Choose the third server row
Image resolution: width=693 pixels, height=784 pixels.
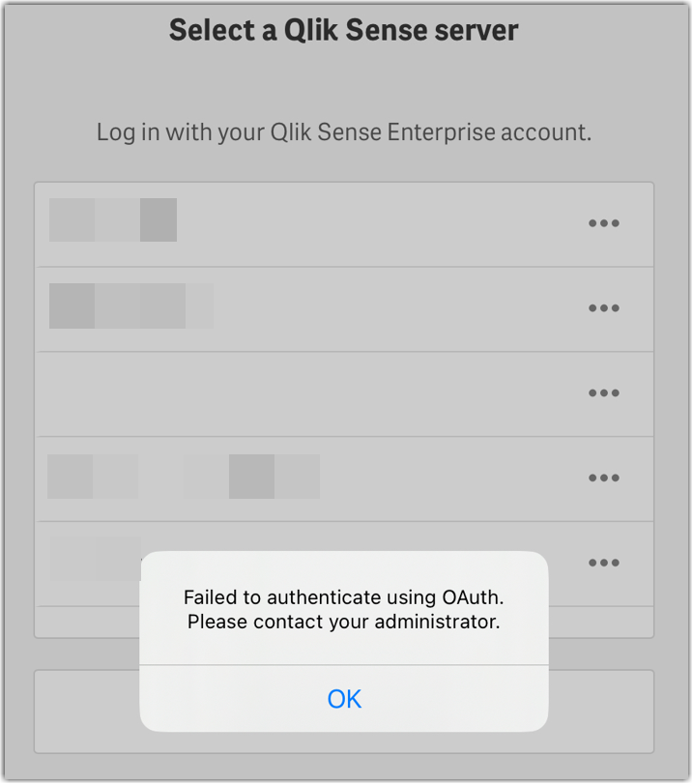[290, 392]
